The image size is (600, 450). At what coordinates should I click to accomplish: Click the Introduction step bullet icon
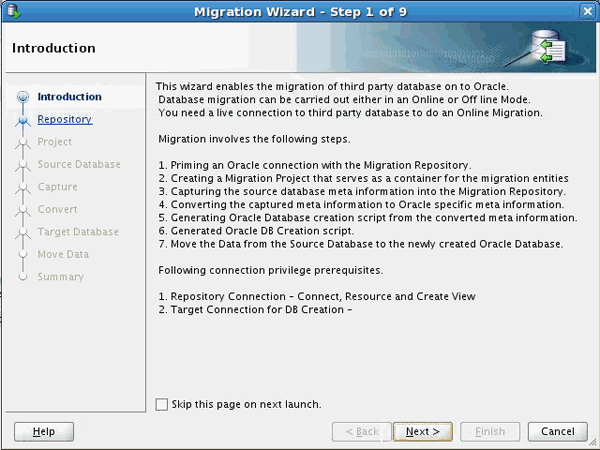coord(22,97)
